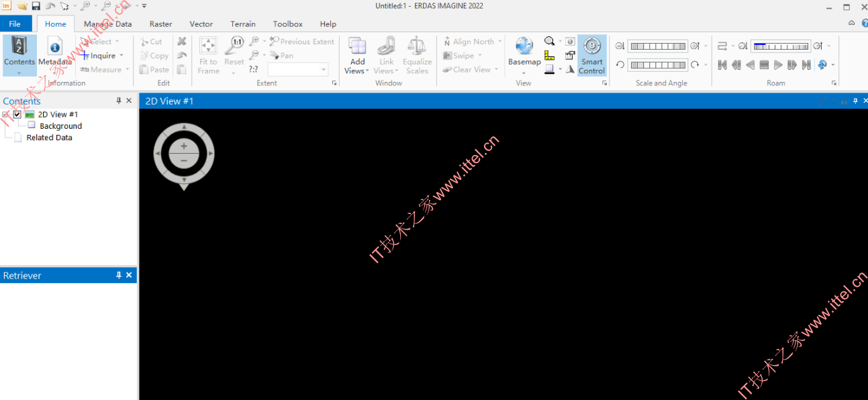Click the zoom in icon in the Extent group

point(254,42)
